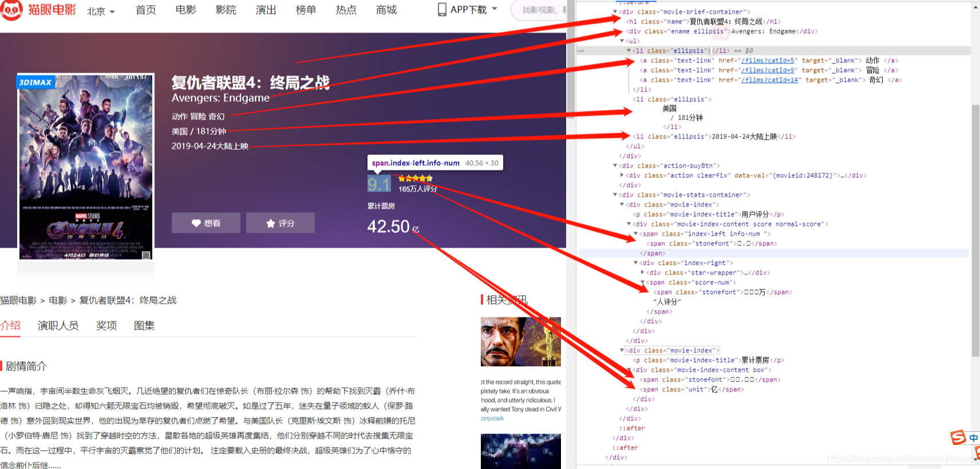
Task: Click 猫眼电影 in the breadcrumb
Action: [x=18, y=300]
